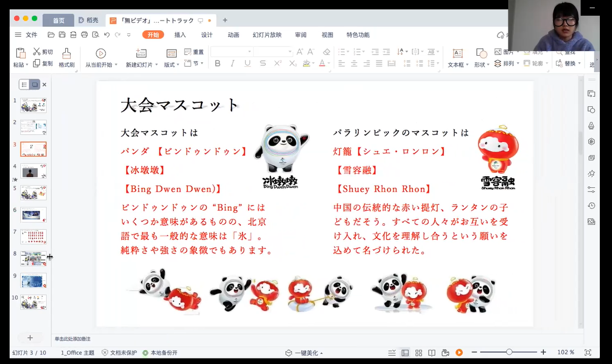612x364 pixels.
Task: Click the 一键美化 beautify button
Action: [304, 353]
